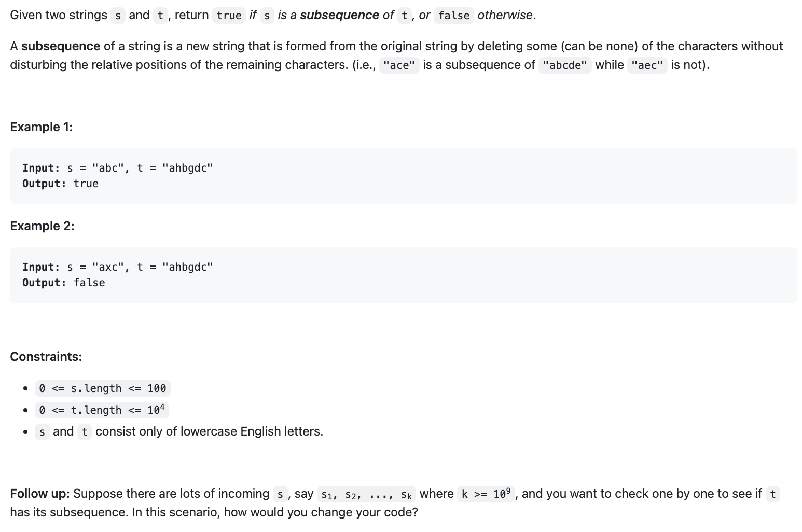The image size is (802, 532).
Task: Click the 'false' code token in the description
Action: (454, 16)
